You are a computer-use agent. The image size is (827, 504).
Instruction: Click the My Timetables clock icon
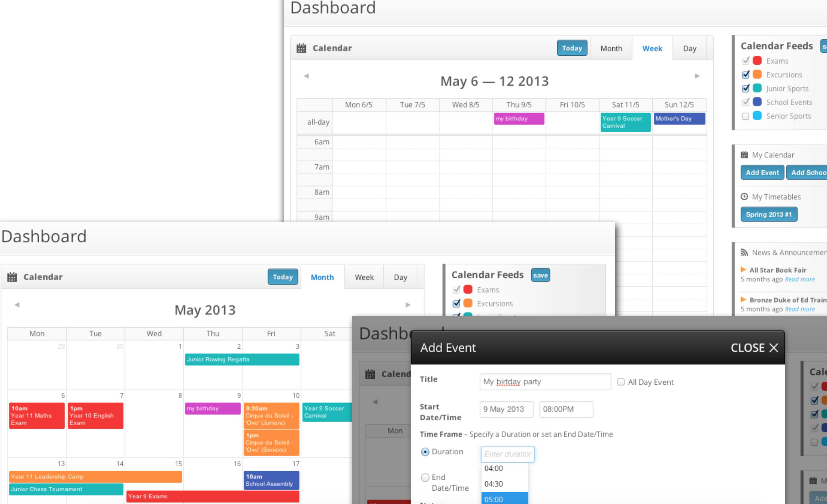(x=744, y=197)
